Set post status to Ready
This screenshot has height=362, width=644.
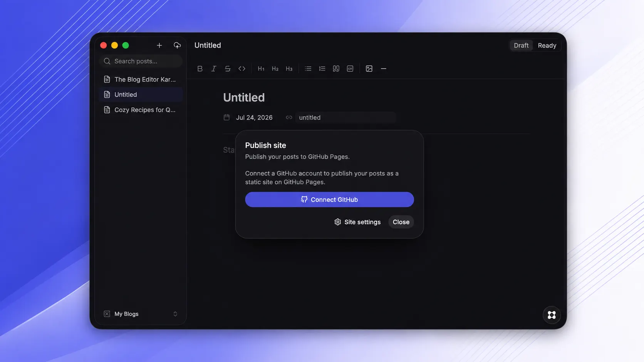point(547,45)
